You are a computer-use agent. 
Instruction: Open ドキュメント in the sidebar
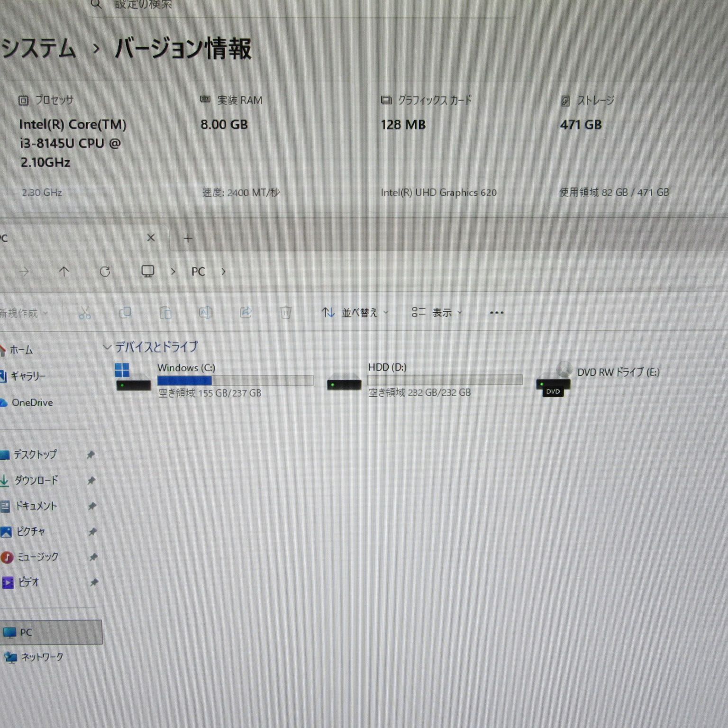[x=36, y=506]
